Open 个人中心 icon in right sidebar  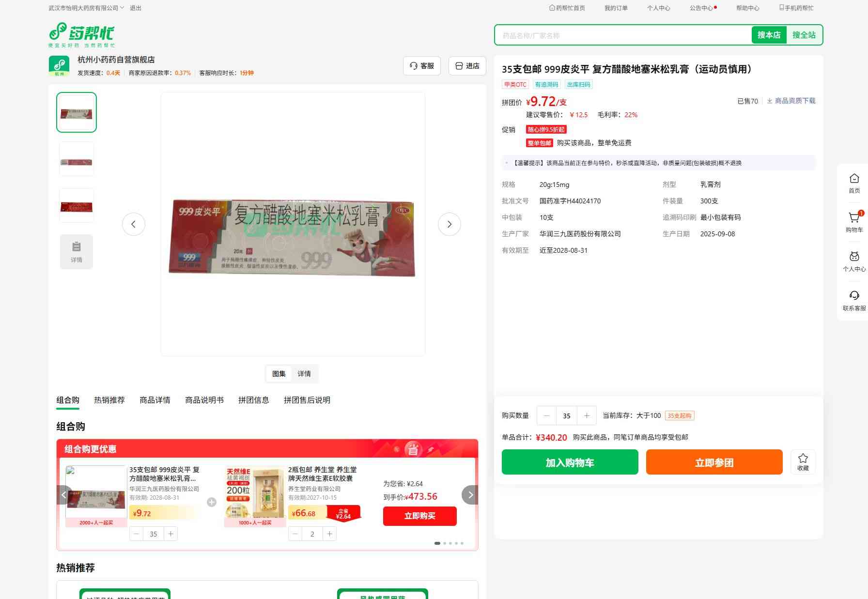tap(854, 257)
